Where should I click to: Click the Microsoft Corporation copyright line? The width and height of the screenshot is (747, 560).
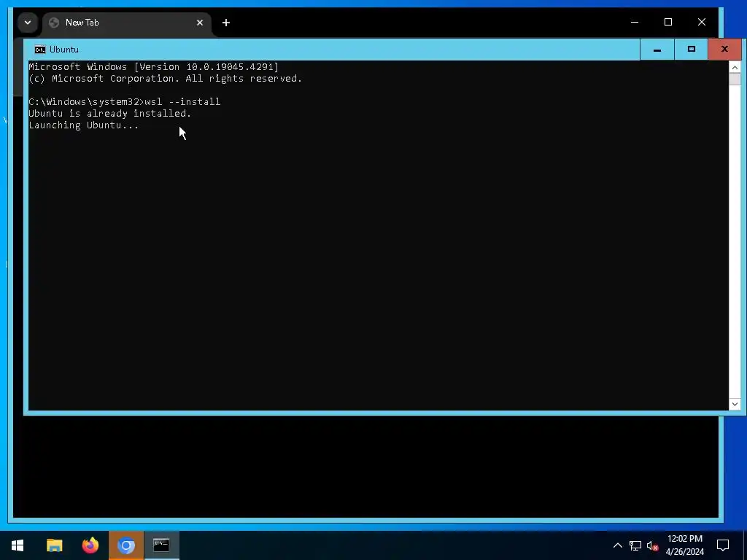[x=166, y=79]
